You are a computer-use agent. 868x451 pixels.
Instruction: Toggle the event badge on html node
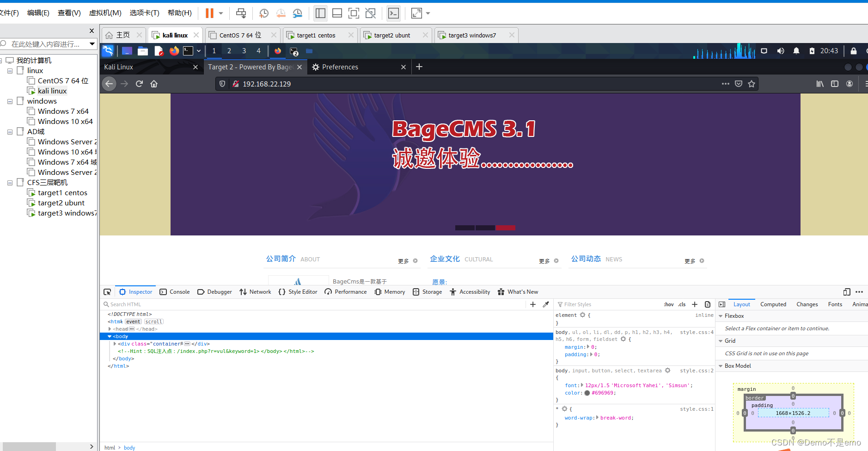coord(133,321)
